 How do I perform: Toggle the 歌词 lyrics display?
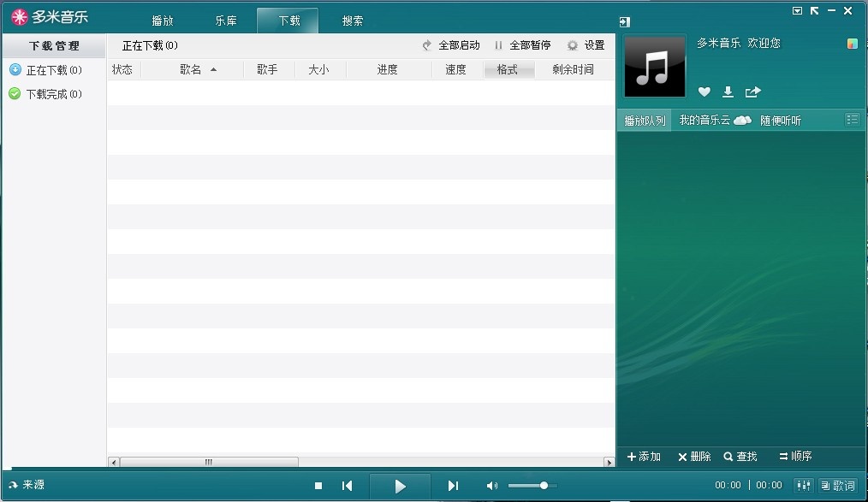837,486
